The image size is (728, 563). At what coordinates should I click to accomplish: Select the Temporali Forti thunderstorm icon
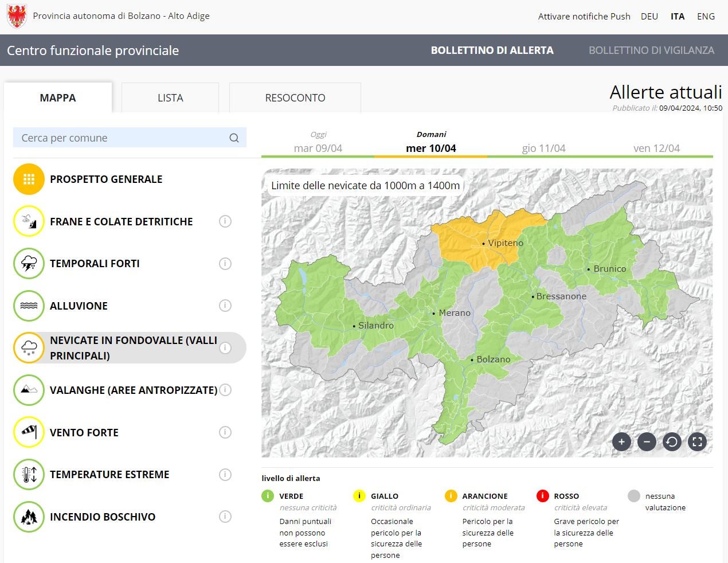29,264
